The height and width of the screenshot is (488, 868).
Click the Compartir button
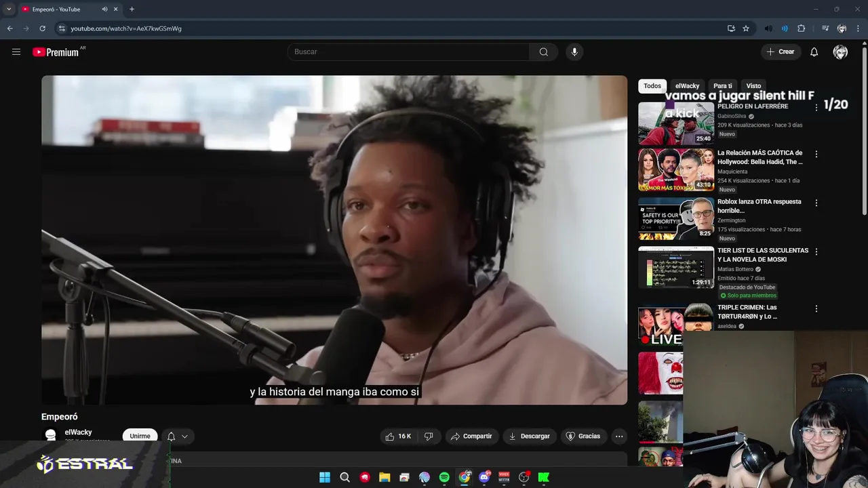pos(471,436)
